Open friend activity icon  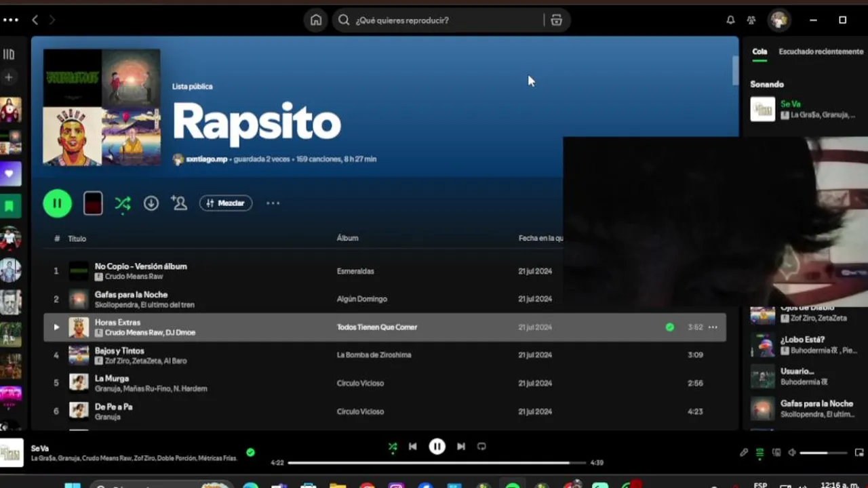751,20
